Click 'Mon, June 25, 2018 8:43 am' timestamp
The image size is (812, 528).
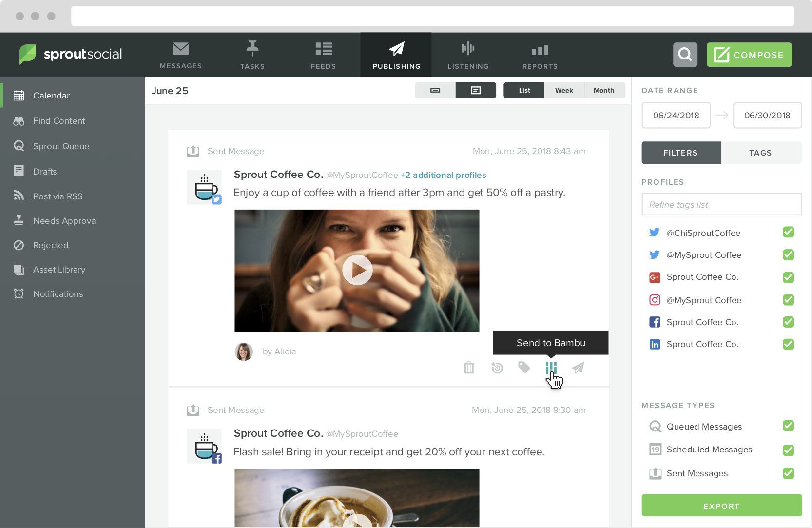pos(529,151)
